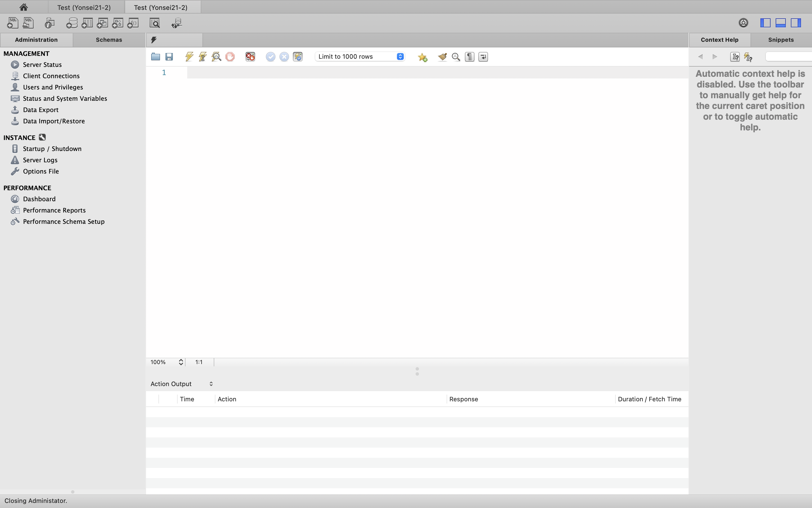Toggle the left sidebar panel
The height and width of the screenshot is (508, 812).
tap(765, 23)
